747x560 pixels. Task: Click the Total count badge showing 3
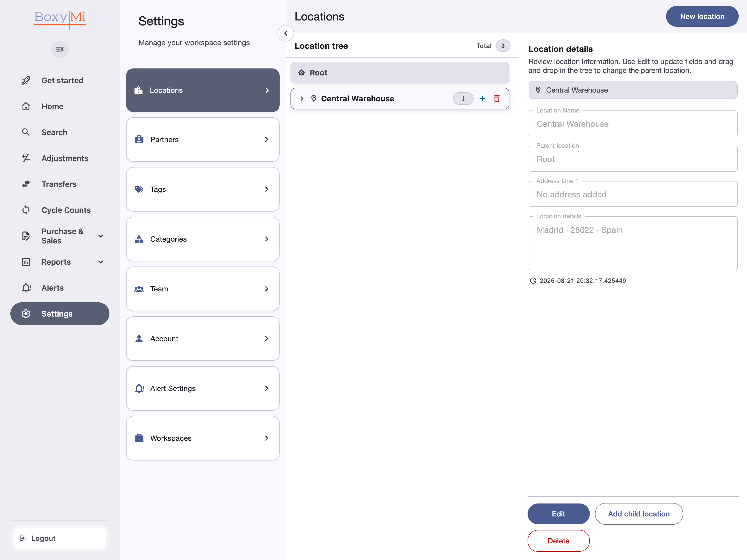503,46
